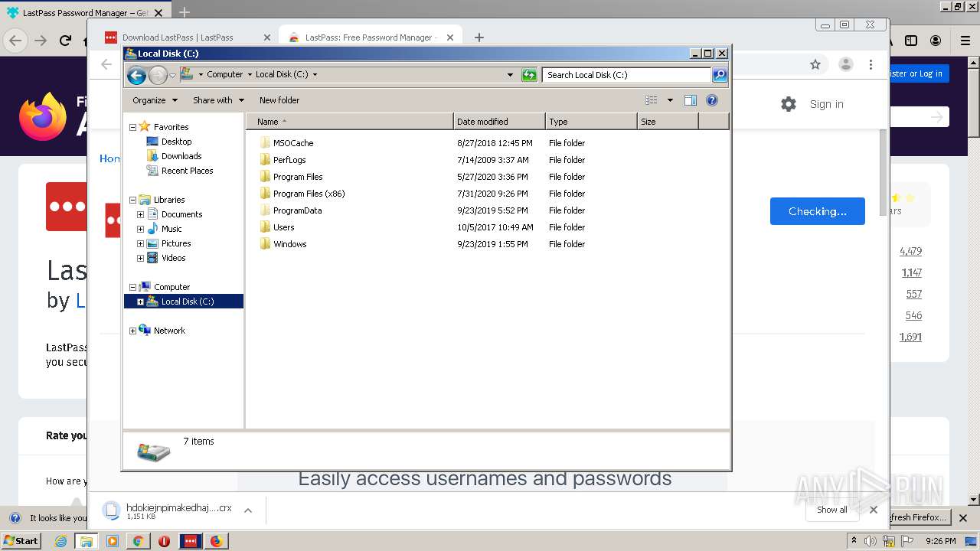Open new tab in Chrome window
The height and width of the screenshot is (551, 980).
point(479,37)
